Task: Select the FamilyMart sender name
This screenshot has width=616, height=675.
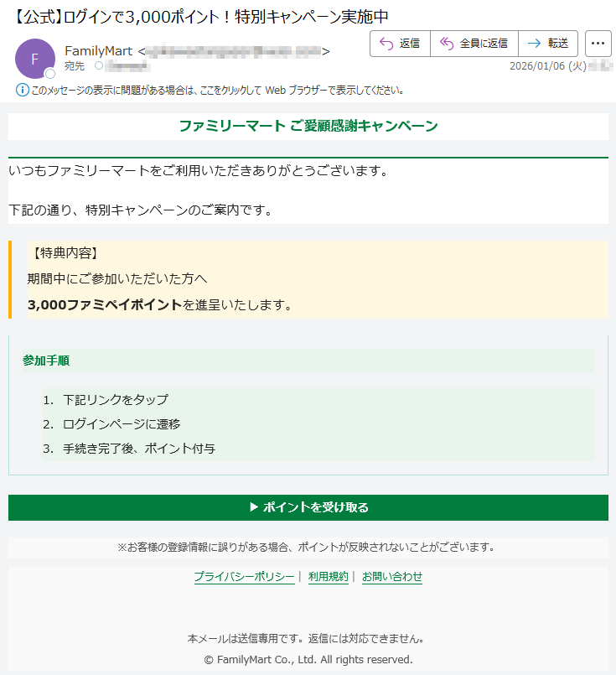Action: point(98,51)
